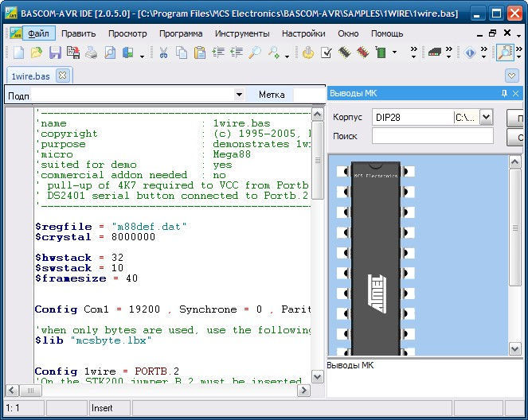Screen dimensions: 528x420
Task: Open the dropdown after the exit icon
Action: tap(142, 56)
